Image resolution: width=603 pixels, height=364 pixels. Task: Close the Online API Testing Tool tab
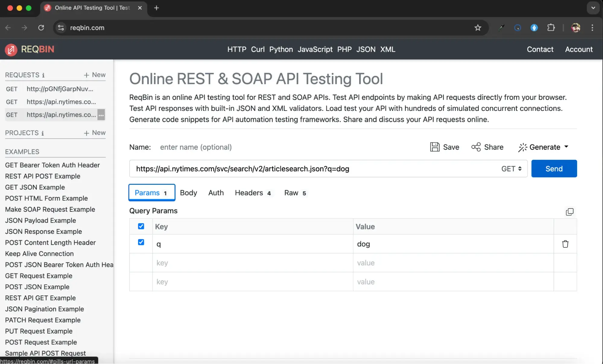tap(140, 8)
